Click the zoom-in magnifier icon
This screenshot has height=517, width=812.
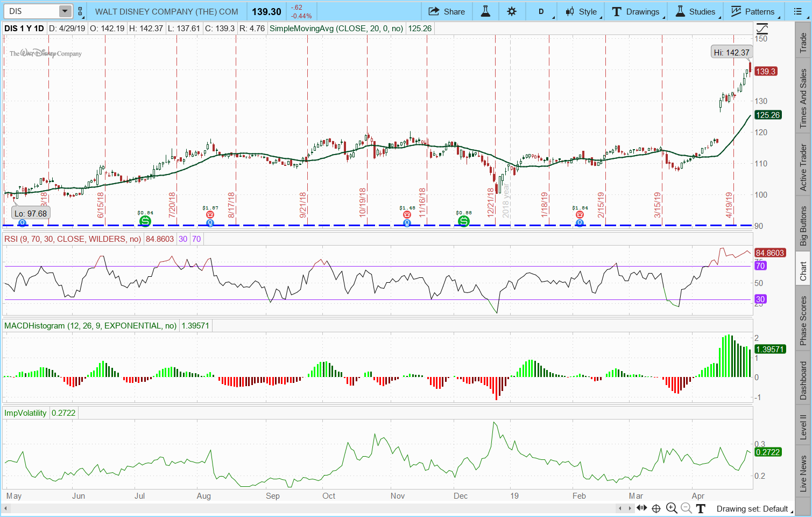(672, 508)
